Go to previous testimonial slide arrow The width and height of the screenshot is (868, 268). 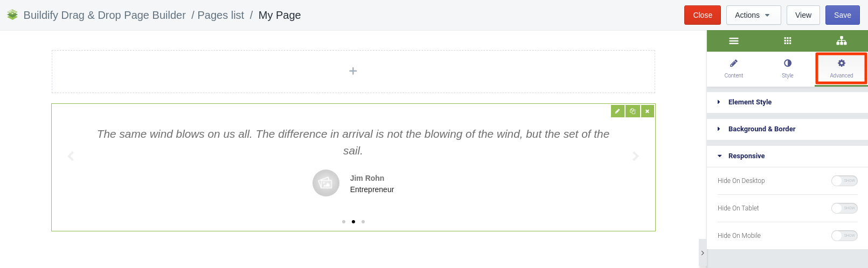(71, 156)
